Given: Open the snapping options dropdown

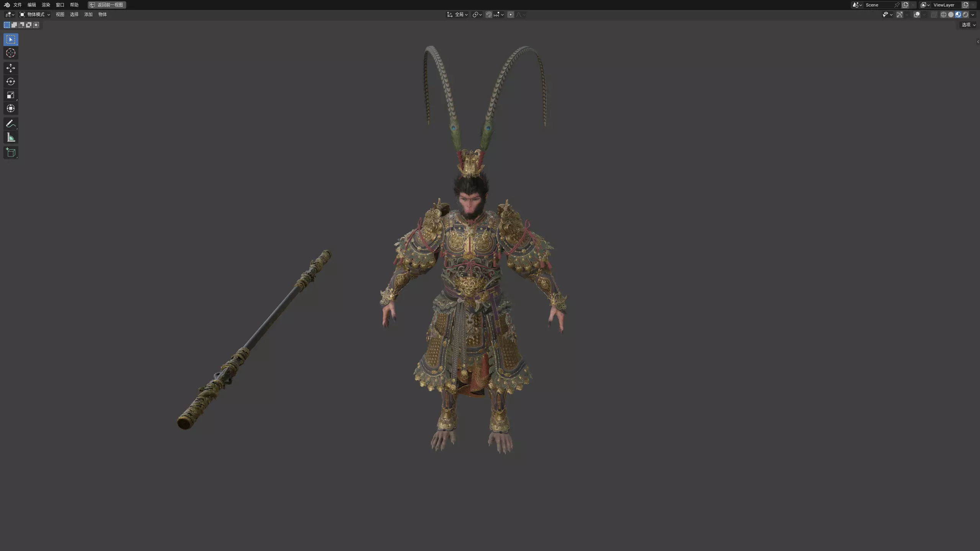Looking at the screenshot, I should coord(499,15).
